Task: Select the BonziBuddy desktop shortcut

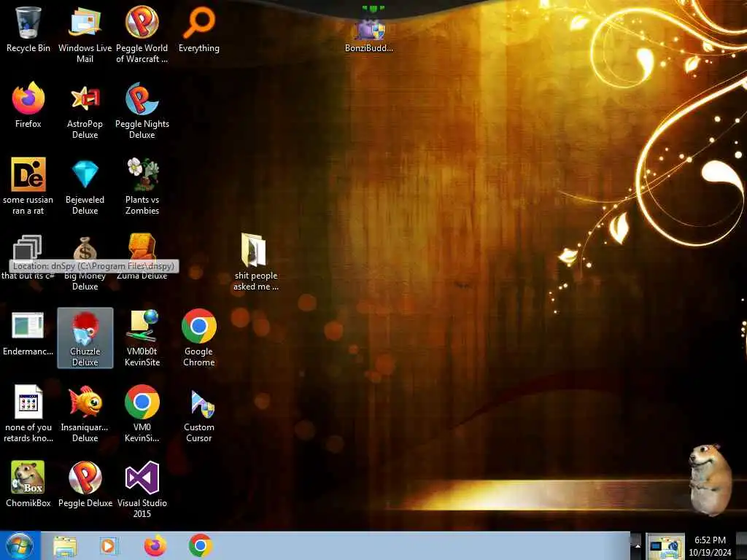Action: (369, 29)
